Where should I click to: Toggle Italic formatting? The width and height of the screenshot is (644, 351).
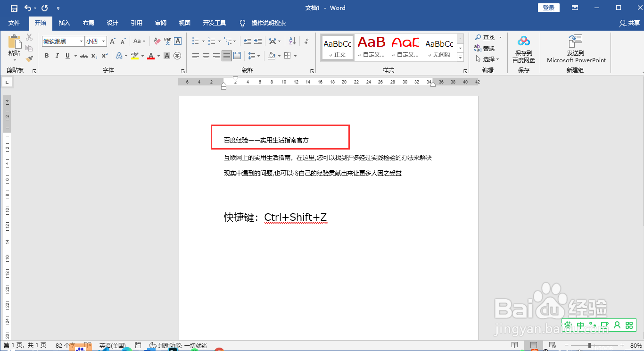tap(57, 56)
